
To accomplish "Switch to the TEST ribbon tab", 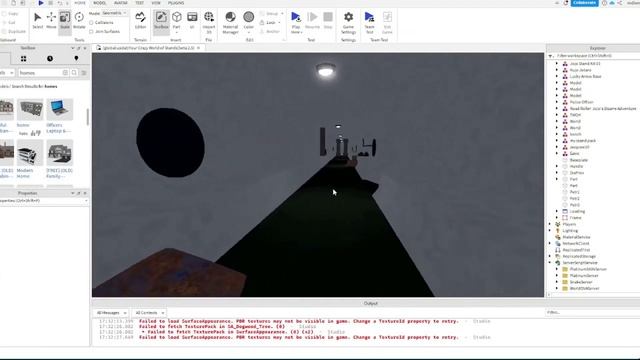I will (140, 3).
